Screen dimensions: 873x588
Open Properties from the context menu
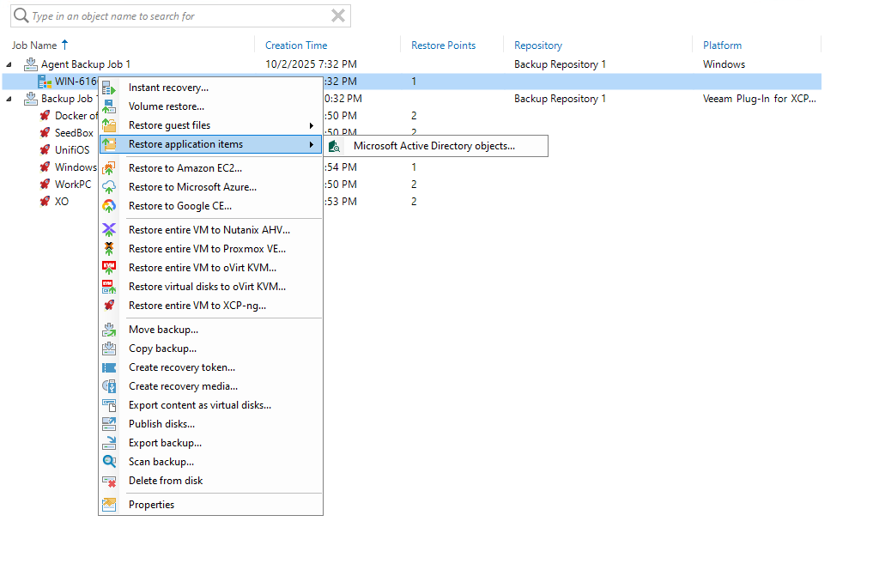tap(151, 505)
